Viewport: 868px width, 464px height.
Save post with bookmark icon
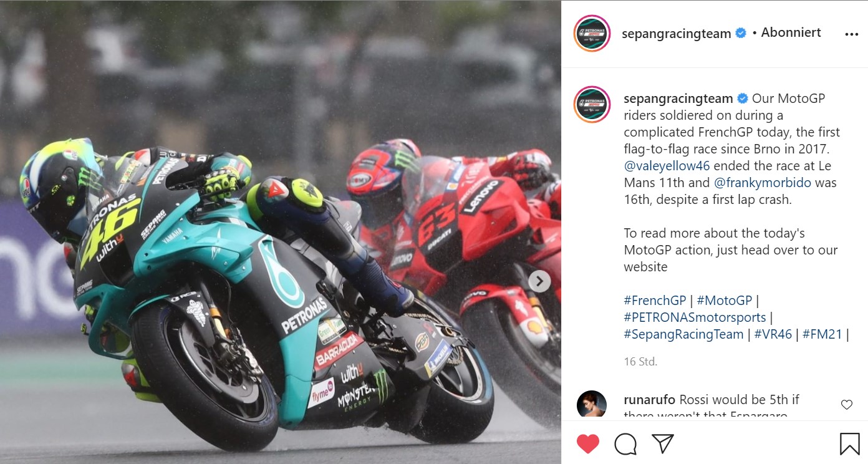[x=849, y=444]
